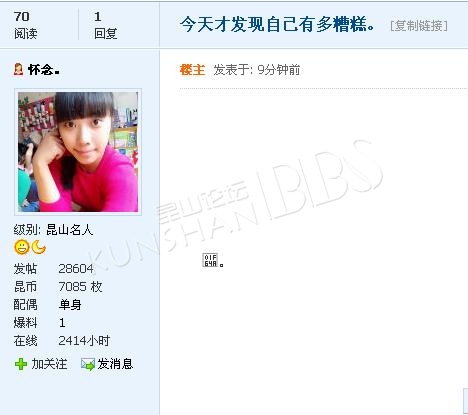Click the 28604 posts count
This screenshot has height=415, width=468.
click(x=76, y=269)
